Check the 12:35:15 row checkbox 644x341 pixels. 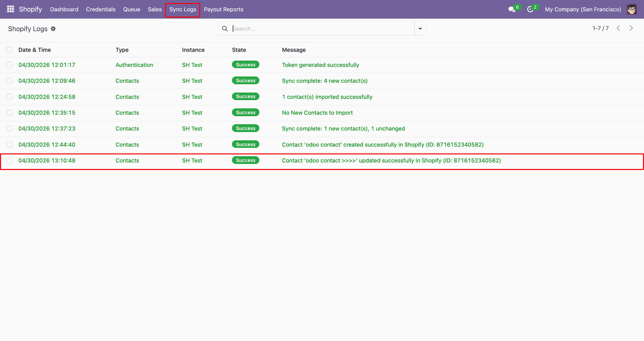tap(9, 113)
